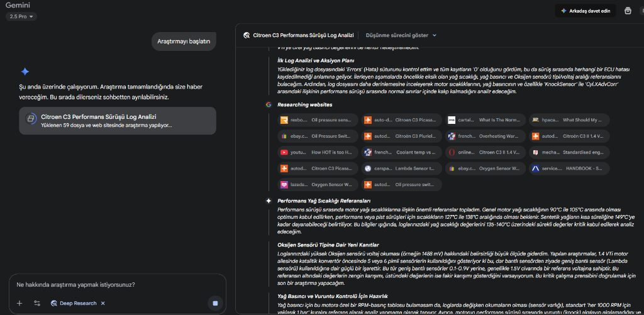The width and height of the screenshot is (644, 315).
Task: Click the 'Araştırmayı başlatın' message bubble
Action: 184,41
